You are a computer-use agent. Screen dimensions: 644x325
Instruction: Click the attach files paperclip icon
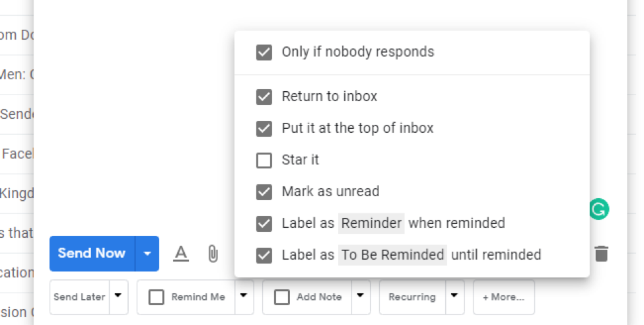click(213, 253)
